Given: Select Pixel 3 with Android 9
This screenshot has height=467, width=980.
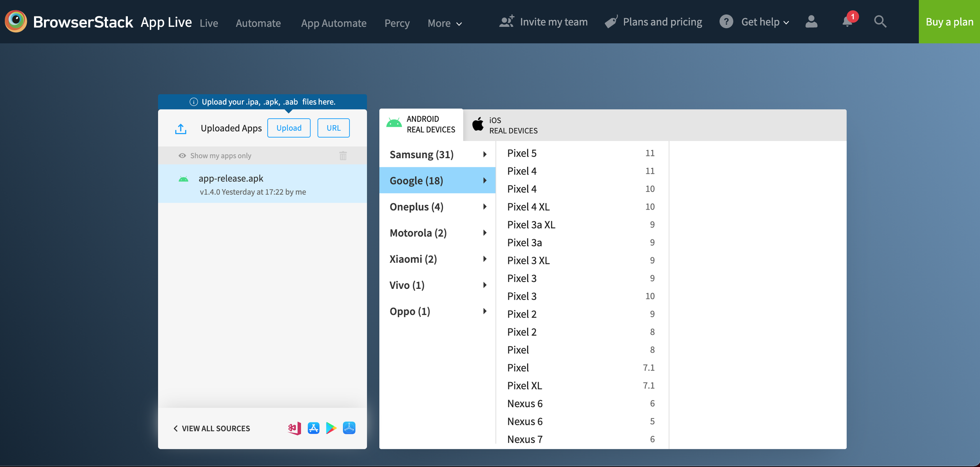Looking at the screenshot, I should click(581, 278).
